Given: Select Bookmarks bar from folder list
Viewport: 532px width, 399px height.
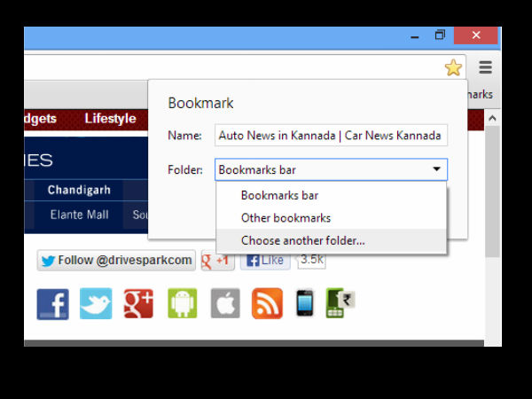Looking at the screenshot, I should pos(279,195).
